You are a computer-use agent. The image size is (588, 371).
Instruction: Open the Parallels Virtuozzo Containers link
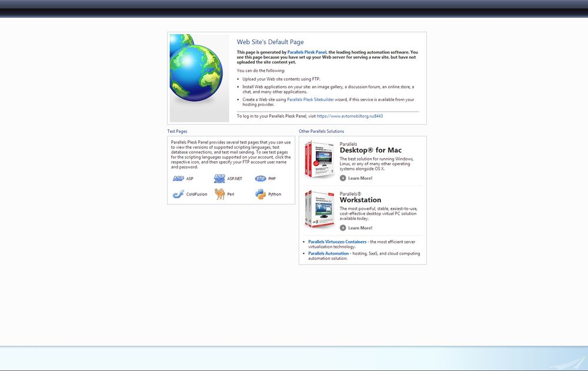pyautogui.click(x=337, y=242)
